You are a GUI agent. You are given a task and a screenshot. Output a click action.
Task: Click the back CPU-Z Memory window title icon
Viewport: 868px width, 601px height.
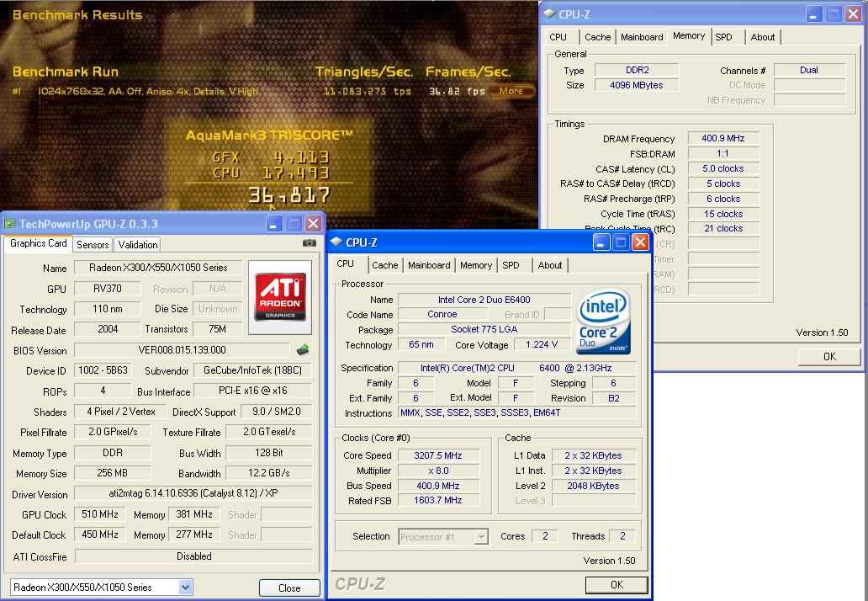point(549,13)
